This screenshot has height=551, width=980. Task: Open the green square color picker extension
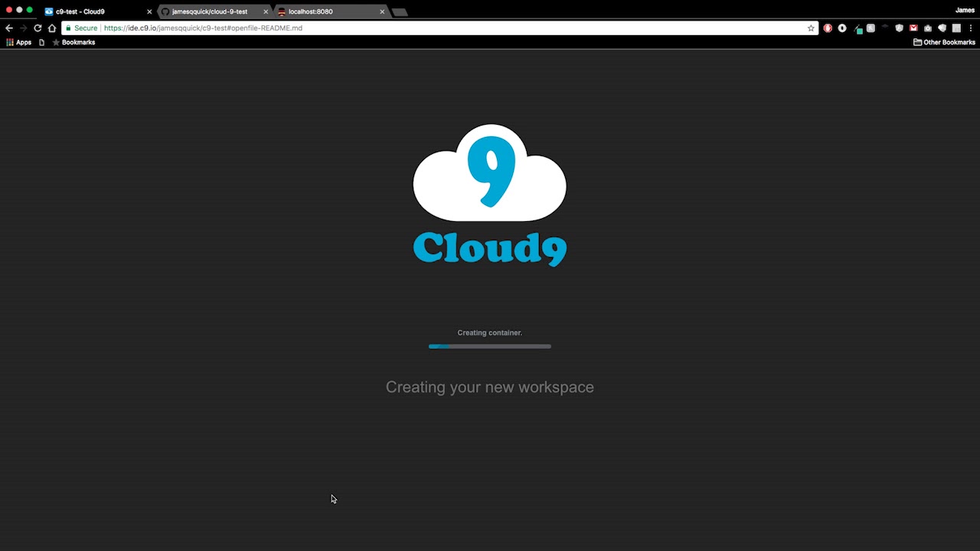click(858, 29)
